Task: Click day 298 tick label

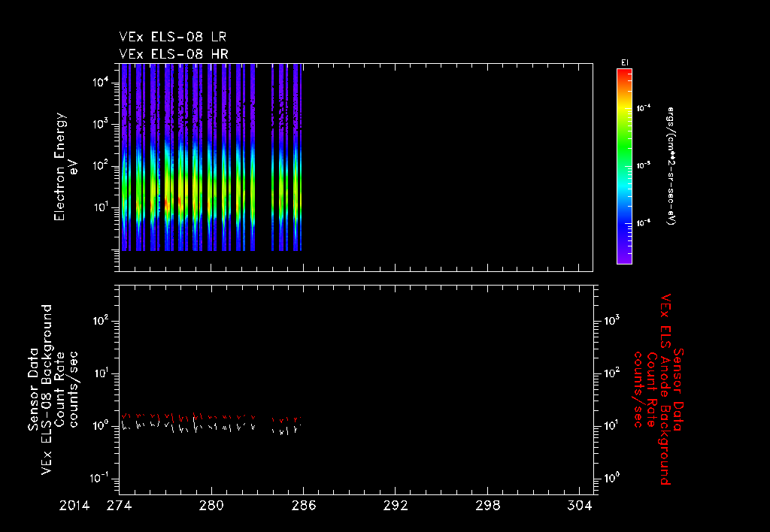Action: pos(487,506)
